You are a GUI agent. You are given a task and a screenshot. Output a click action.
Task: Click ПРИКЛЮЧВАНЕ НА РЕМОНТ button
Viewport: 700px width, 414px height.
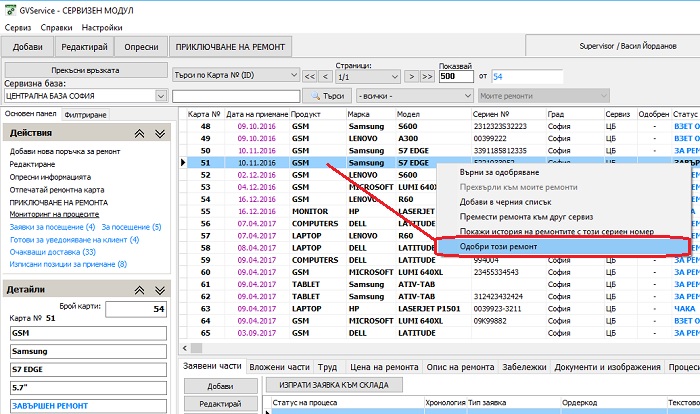pos(230,47)
